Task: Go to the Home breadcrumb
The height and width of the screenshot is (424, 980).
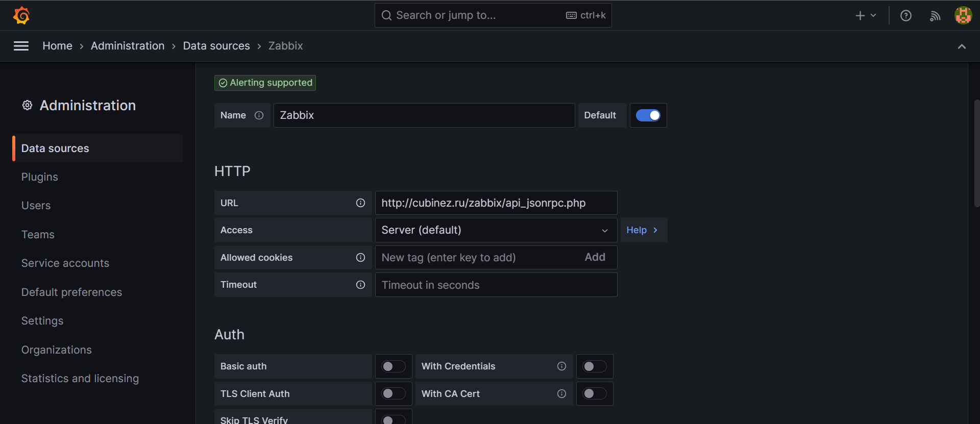Action: pyautogui.click(x=57, y=46)
